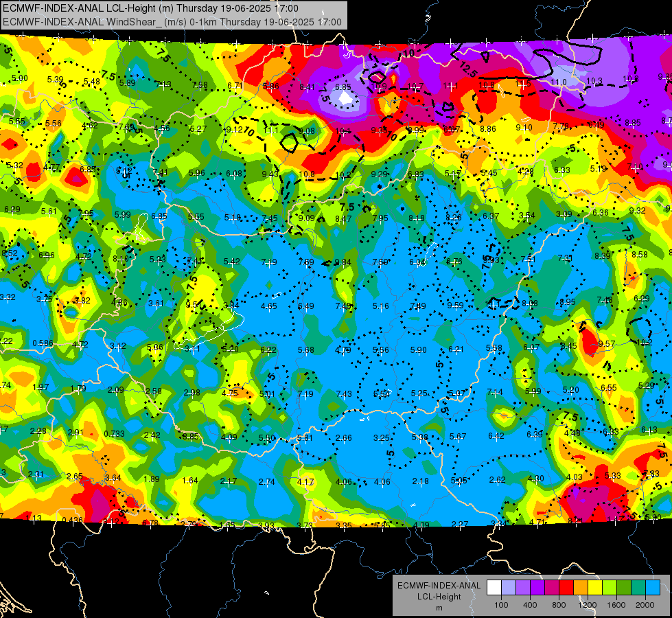The image size is (672, 618).
Task: Click the wind shear value 5.00
Action: tap(20, 78)
